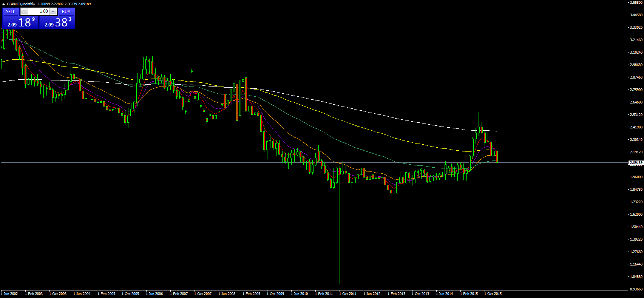This screenshot has width=644, height=298.
Task: Click the 2.41900 price scale label
Action: [x=636, y=127]
